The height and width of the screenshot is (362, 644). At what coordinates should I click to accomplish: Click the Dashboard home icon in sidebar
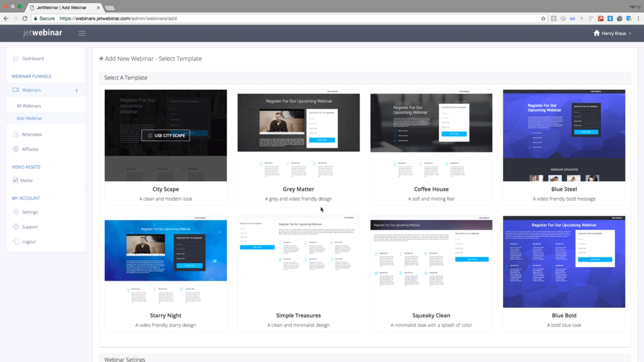16,58
